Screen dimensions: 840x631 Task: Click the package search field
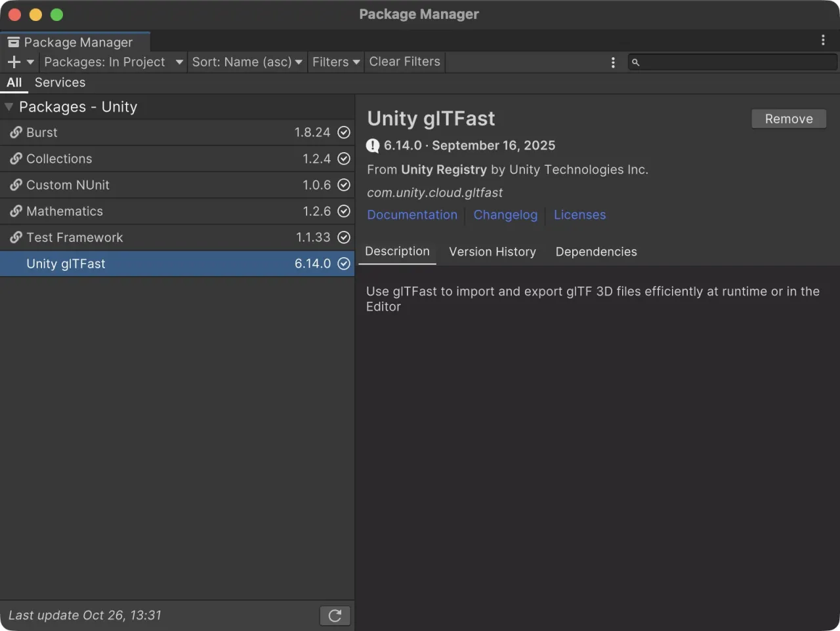pos(732,62)
